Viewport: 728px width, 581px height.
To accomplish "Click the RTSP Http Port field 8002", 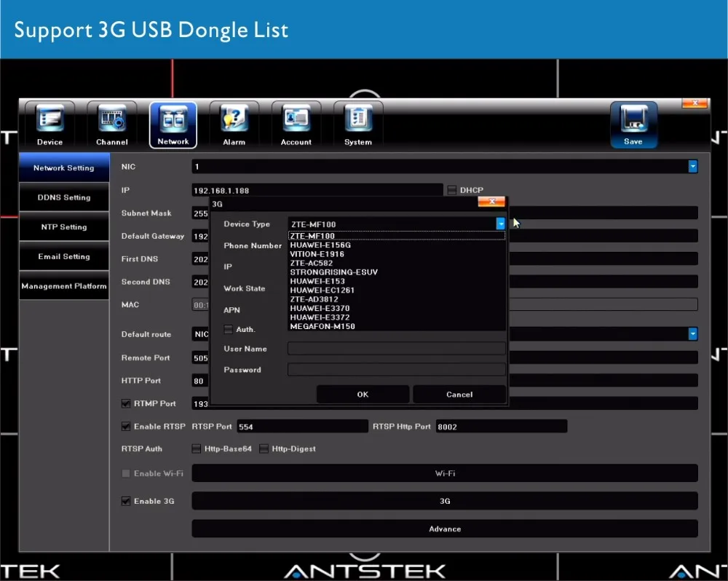I will point(502,427).
